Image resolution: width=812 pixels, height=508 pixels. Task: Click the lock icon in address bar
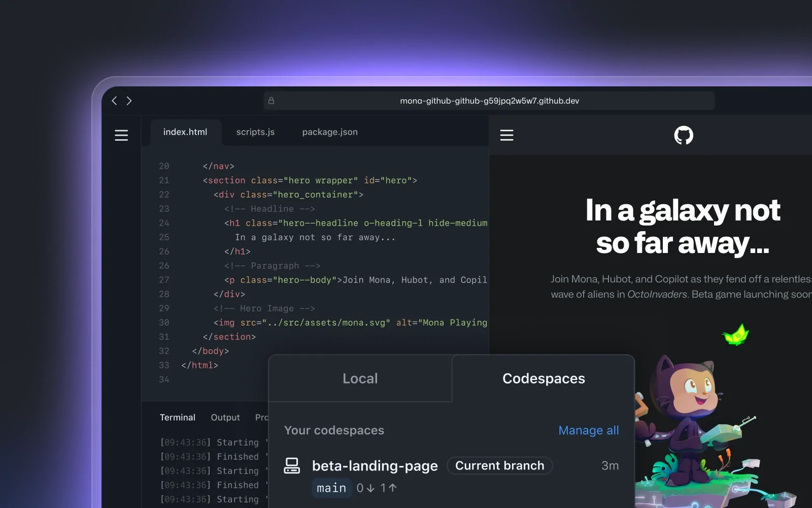pyautogui.click(x=271, y=101)
